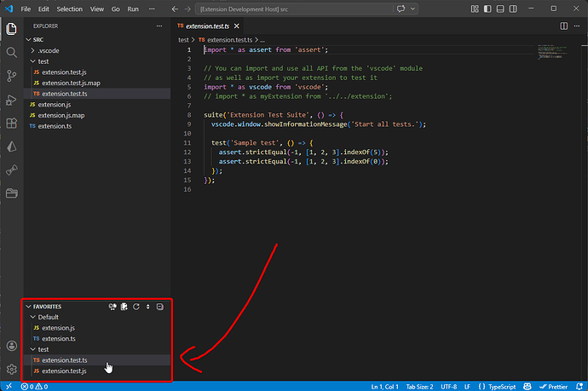The height and width of the screenshot is (391, 588).
Task: Click the Manage gear icon
Action: [12, 370]
